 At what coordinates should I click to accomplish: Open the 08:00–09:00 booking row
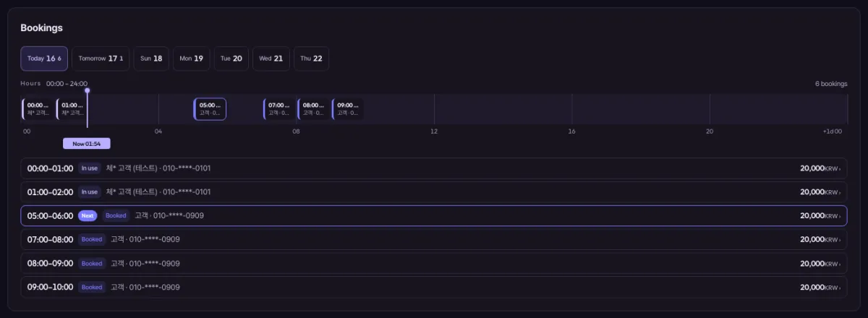tap(433, 263)
